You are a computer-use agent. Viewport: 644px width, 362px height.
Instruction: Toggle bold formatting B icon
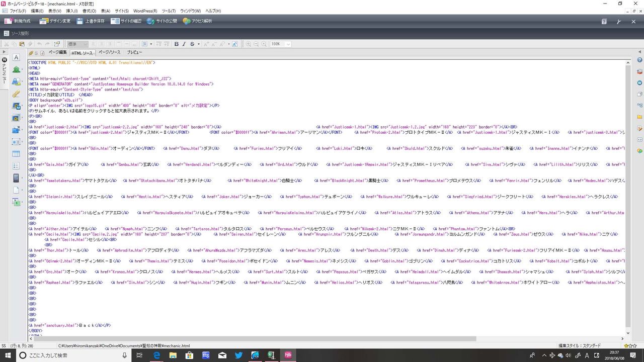176,44
